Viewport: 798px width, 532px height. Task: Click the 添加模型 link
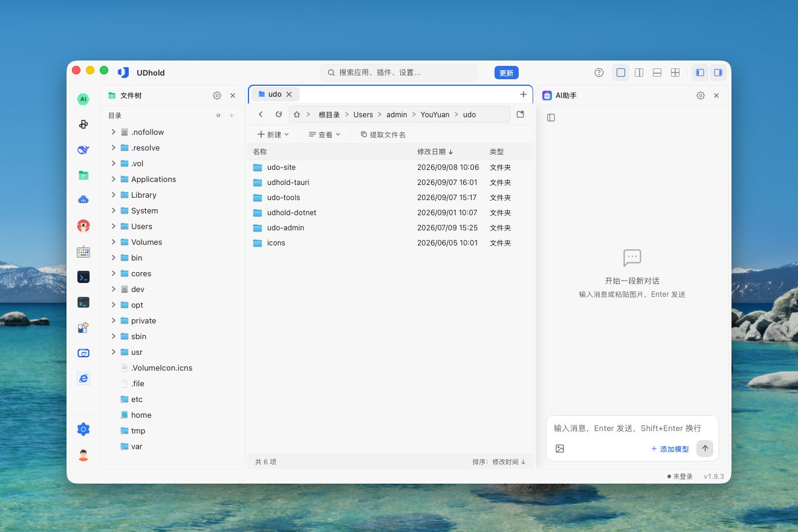click(670, 449)
